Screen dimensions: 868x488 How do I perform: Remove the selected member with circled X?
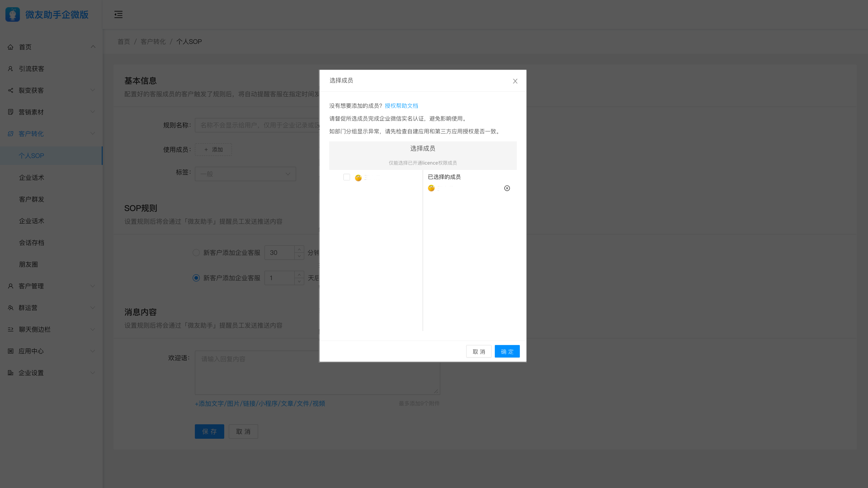[x=507, y=188]
